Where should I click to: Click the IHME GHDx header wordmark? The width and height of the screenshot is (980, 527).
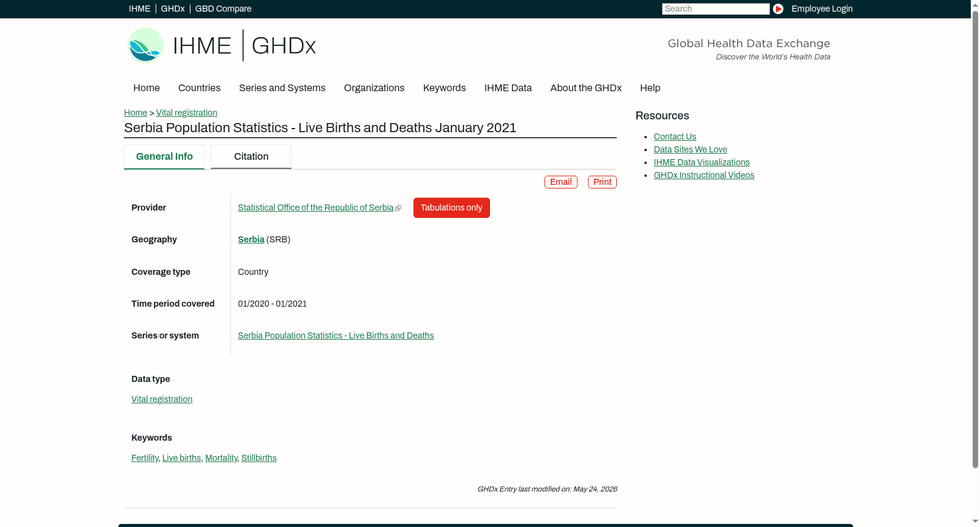[244, 46]
